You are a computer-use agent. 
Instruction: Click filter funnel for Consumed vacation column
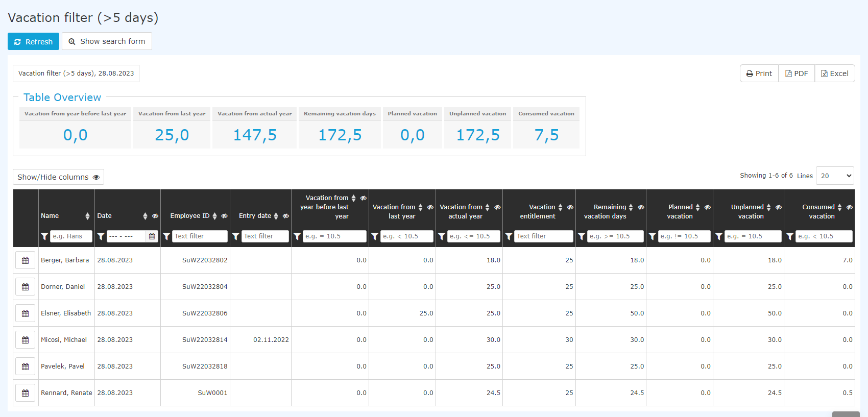(790, 236)
